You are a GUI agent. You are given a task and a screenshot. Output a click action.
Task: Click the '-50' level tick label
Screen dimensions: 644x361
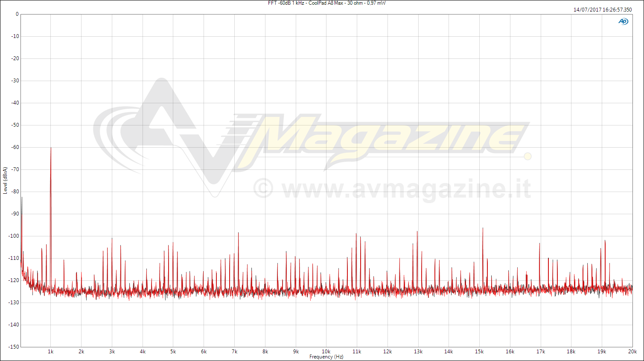[15, 125]
